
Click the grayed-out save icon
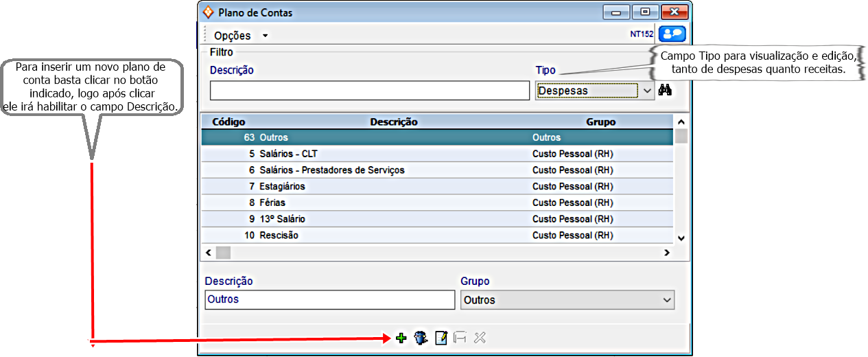pyautogui.click(x=460, y=338)
